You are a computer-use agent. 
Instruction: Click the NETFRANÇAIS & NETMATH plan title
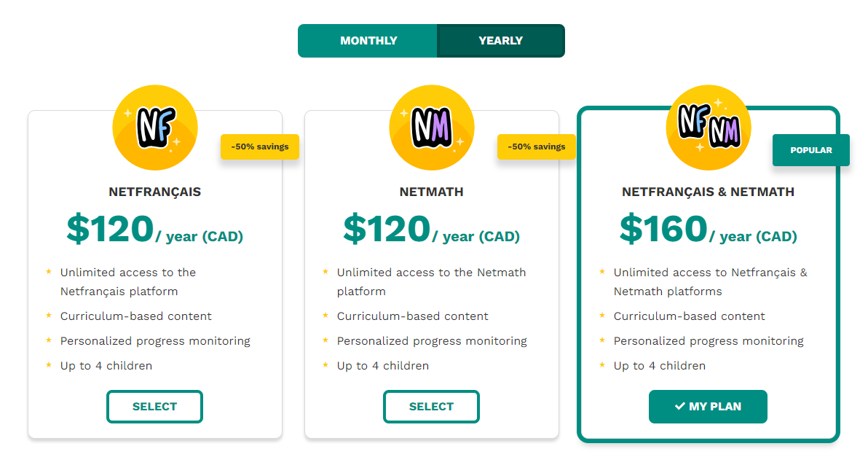[x=708, y=192]
